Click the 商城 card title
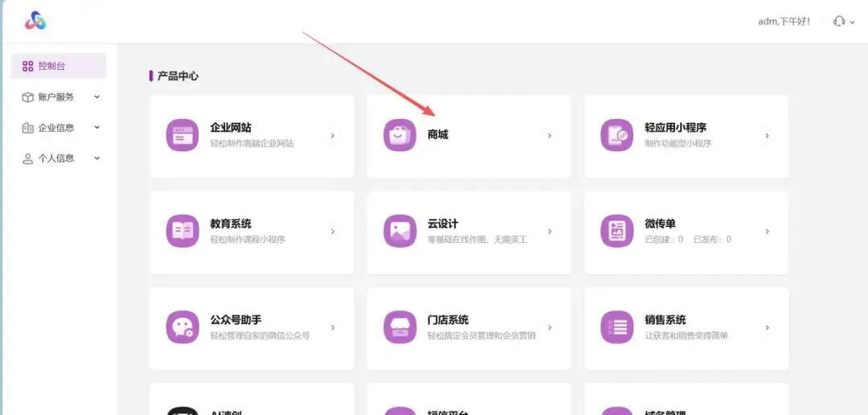Image resolution: width=868 pixels, height=415 pixels. coord(437,134)
